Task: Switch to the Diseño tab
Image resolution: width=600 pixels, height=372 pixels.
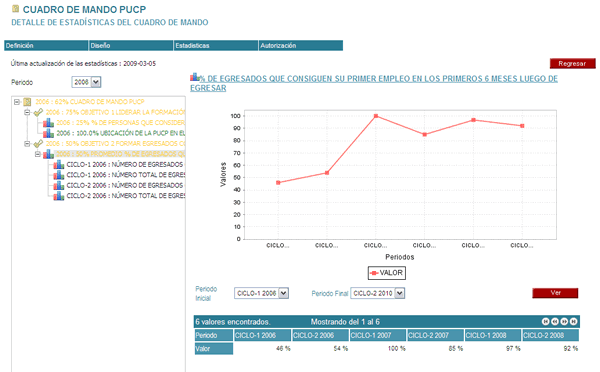Action: click(x=131, y=46)
